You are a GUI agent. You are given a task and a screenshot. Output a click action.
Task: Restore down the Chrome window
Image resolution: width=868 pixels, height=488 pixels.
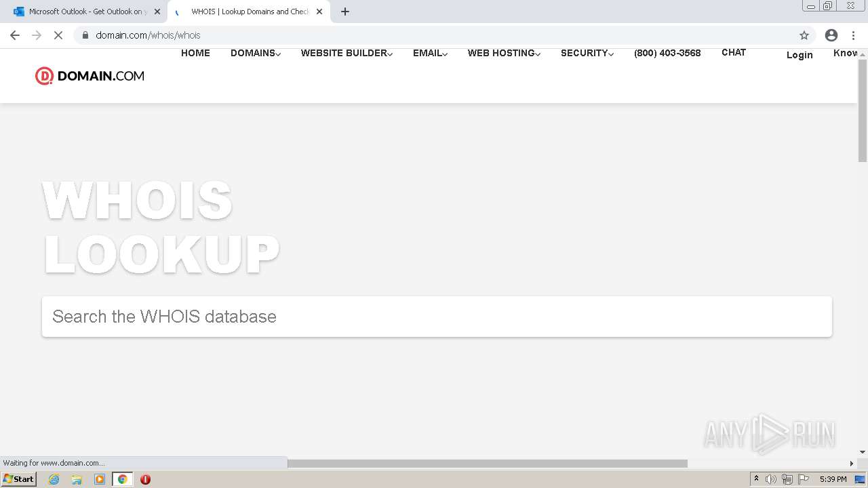(x=828, y=5)
